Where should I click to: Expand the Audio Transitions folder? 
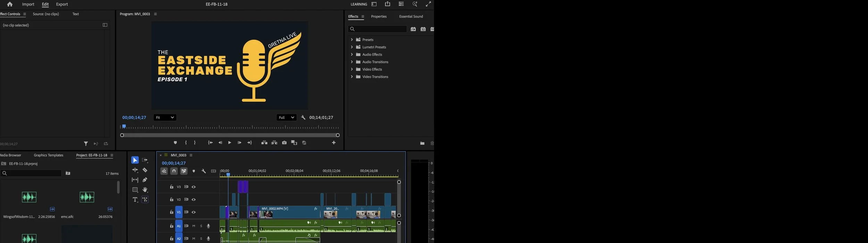point(352,62)
